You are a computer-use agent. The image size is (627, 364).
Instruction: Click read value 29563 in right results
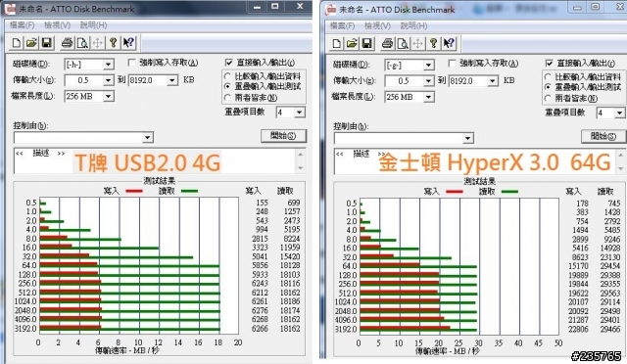click(x=610, y=293)
